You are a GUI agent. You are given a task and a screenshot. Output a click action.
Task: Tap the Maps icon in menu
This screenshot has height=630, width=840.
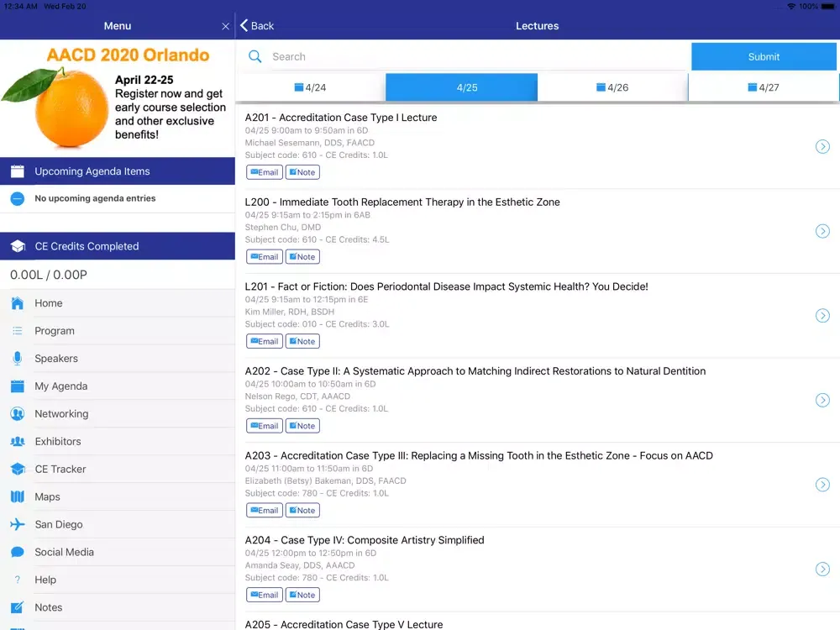coord(17,497)
